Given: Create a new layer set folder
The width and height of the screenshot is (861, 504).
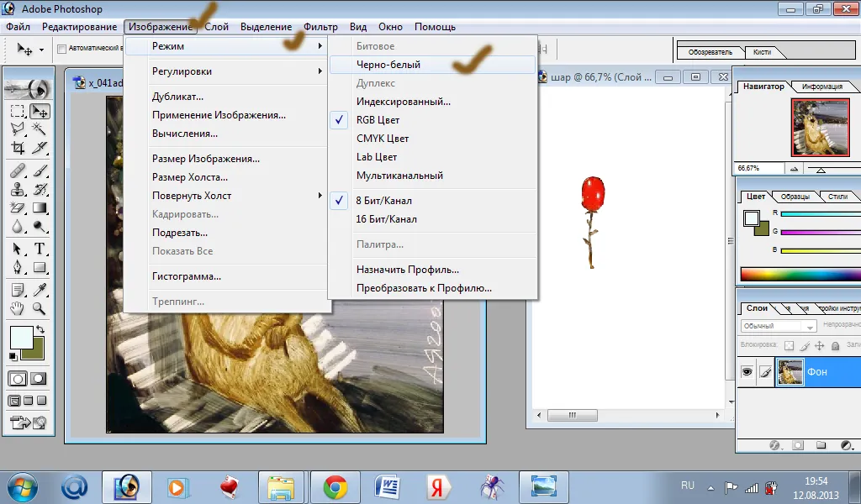Looking at the screenshot, I should [821, 445].
